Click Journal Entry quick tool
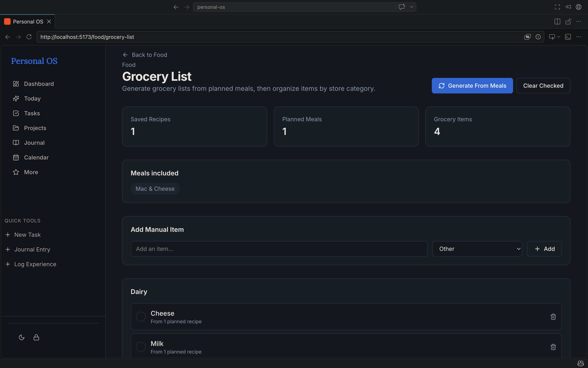Image resolution: width=588 pixels, height=368 pixels. (x=28, y=249)
